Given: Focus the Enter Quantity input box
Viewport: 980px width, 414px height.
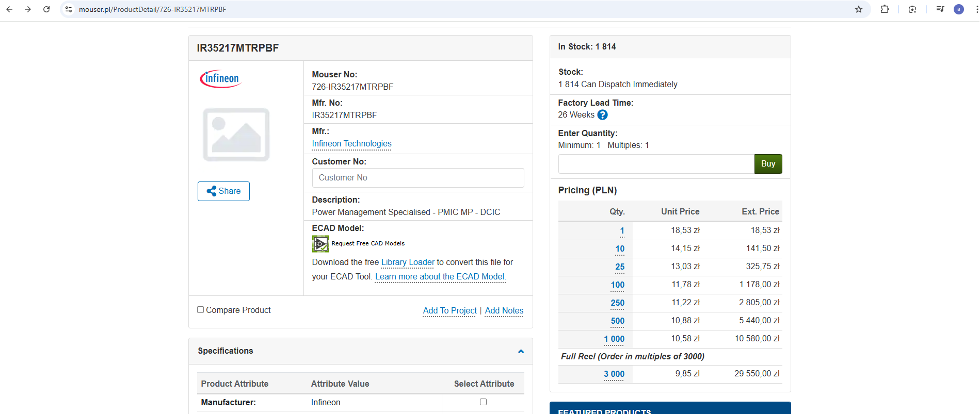Looking at the screenshot, I should [x=656, y=164].
